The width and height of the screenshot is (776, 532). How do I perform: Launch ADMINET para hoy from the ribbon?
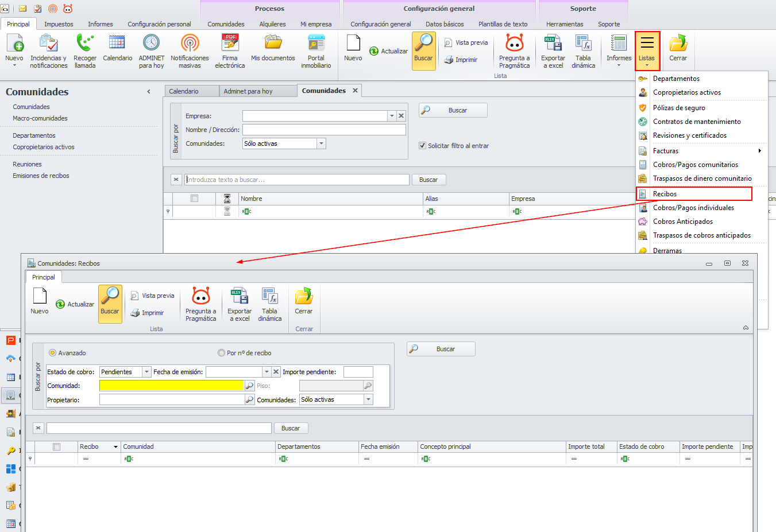point(151,51)
